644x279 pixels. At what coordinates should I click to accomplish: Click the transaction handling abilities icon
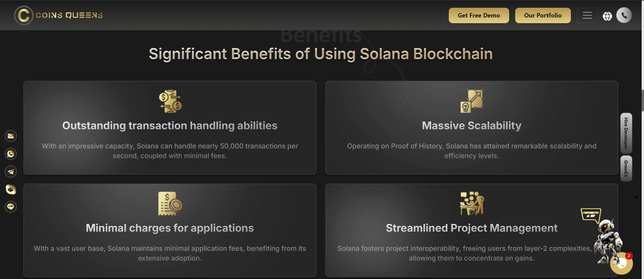click(x=170, y=101)
